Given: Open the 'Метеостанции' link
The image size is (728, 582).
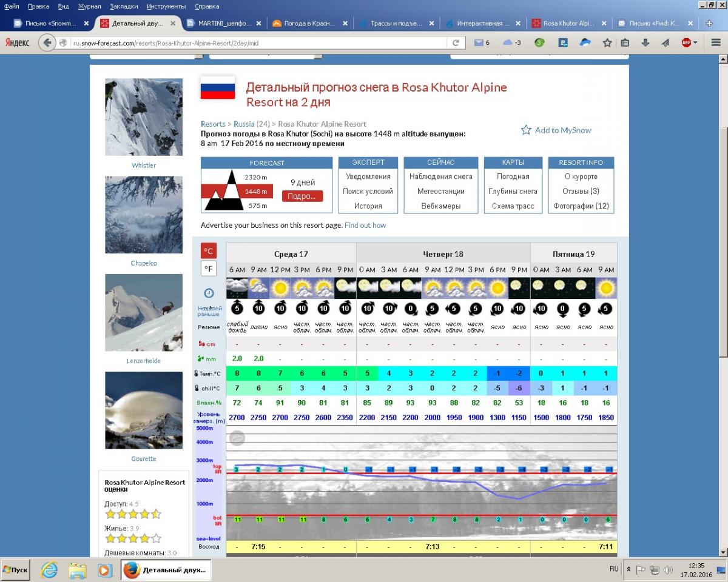Looking at the screenshot, I should [441, 192].
